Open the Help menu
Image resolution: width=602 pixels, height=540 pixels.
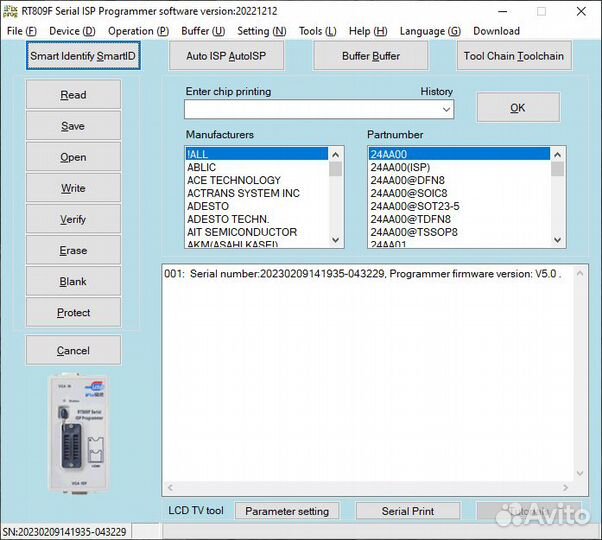click(368, 31)
